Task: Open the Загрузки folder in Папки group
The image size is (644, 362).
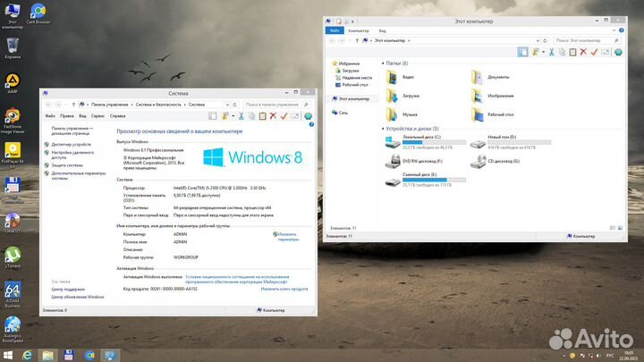Action: pos(402,96)
